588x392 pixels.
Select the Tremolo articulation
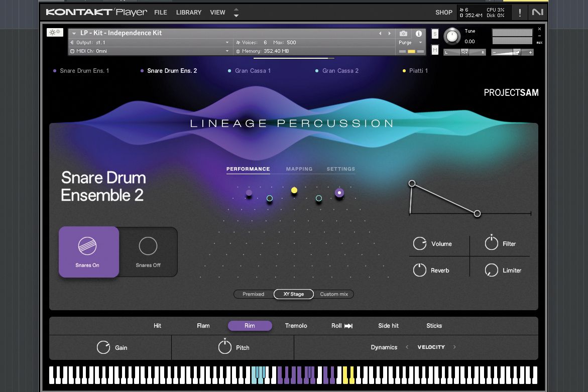(296, 325)
